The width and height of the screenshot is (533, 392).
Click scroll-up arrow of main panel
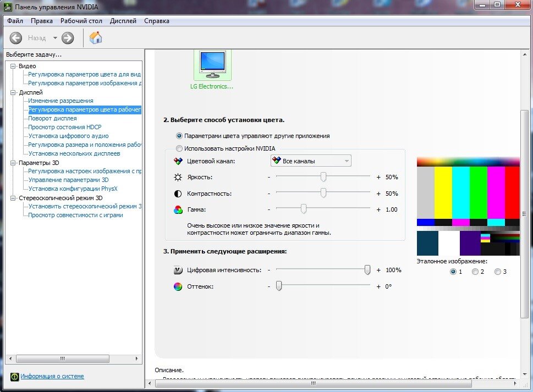(x=525, y=54)
